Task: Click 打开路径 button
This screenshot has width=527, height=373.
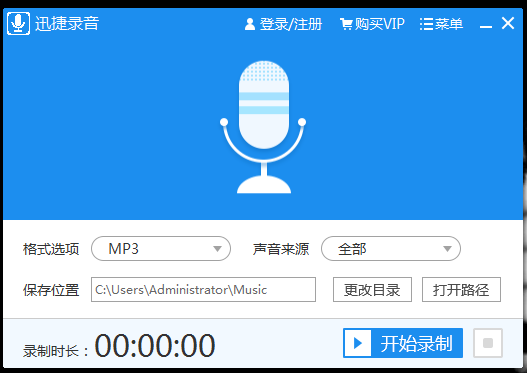Action: pos(461,290)
